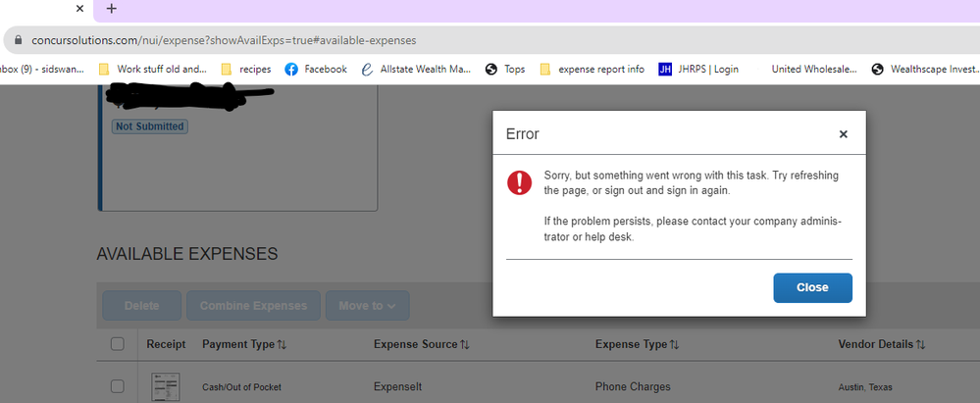Sort by Expense Source column
980x403 pixels.
pos(422,344)
